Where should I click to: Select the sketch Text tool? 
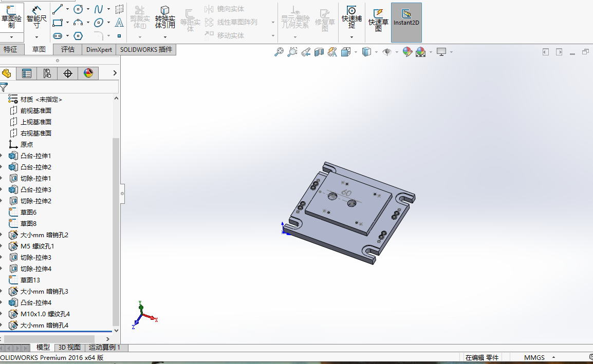[x=119, y=23]
